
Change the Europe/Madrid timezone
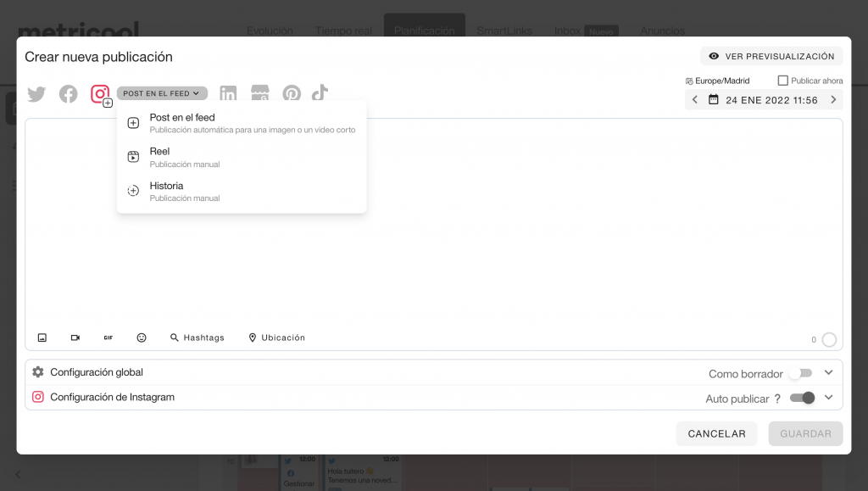point(718,81)
